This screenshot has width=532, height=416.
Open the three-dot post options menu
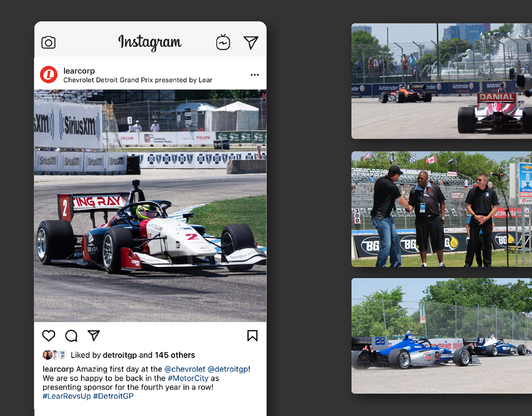coord(254,75)
